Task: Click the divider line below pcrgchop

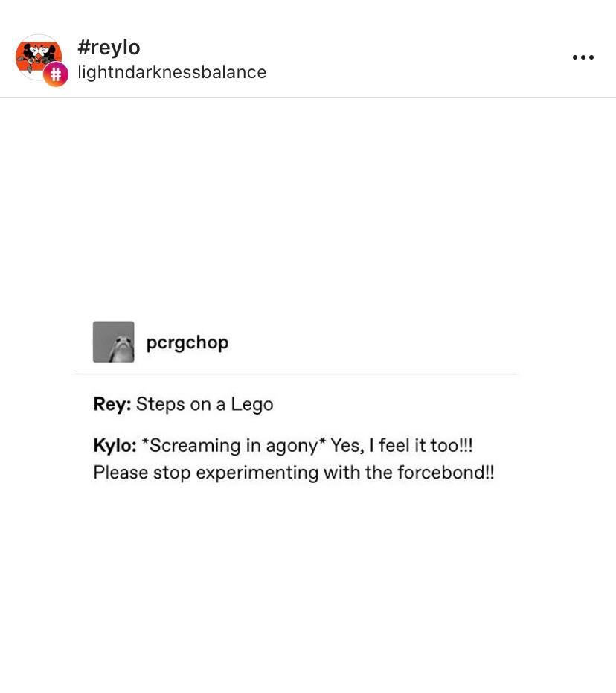Action: click(x=296, y=374)
